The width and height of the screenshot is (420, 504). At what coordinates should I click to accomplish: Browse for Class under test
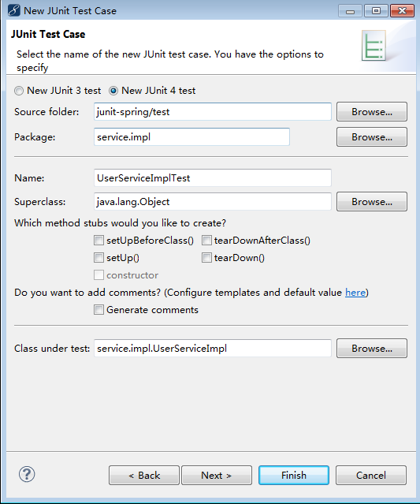click(x=372, y=348)
